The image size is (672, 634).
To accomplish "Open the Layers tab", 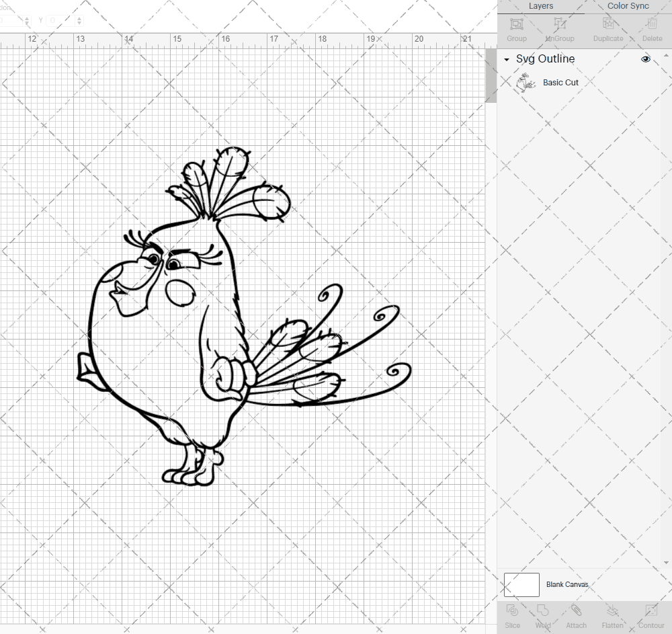I will 541,6.
